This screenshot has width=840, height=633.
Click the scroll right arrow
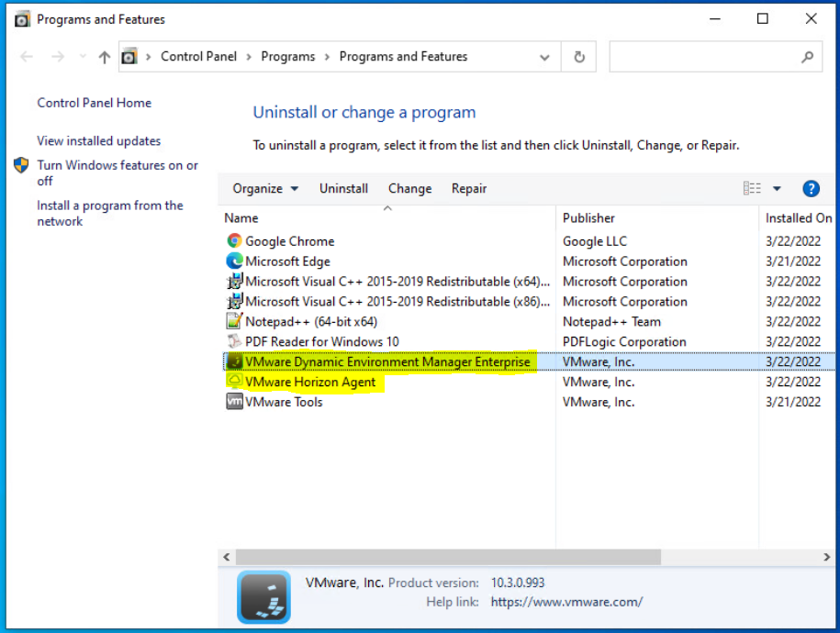[x=826, y=557]
